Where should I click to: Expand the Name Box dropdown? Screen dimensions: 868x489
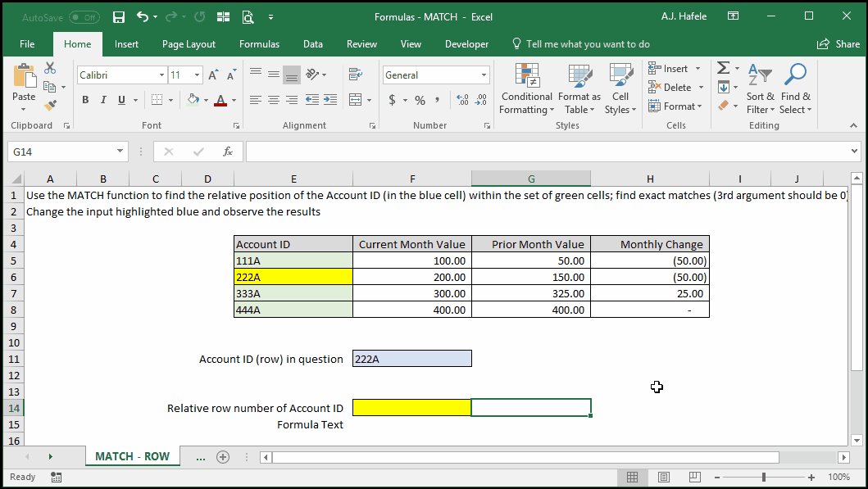point(120,151)
